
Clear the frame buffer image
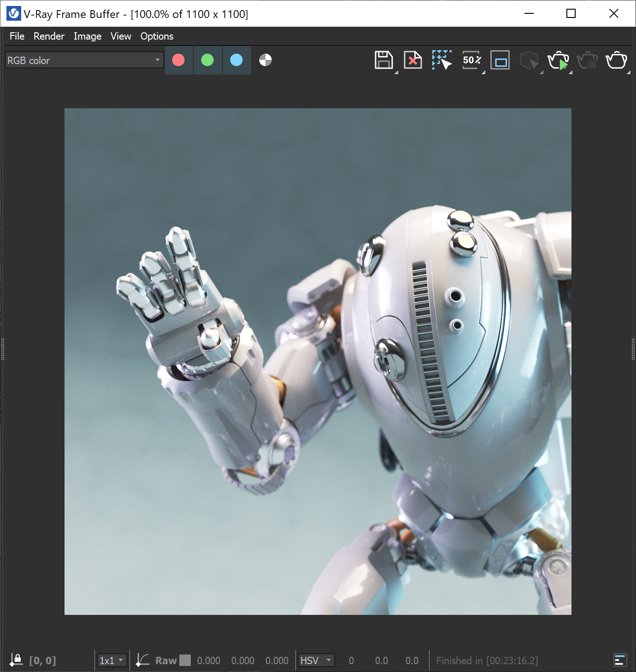coord(412,60)
